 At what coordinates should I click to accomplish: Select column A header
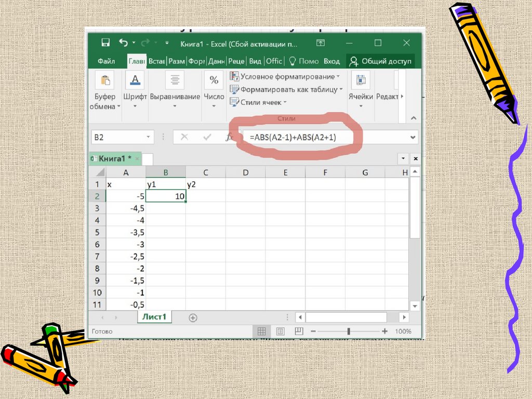[x=126, y=172]
